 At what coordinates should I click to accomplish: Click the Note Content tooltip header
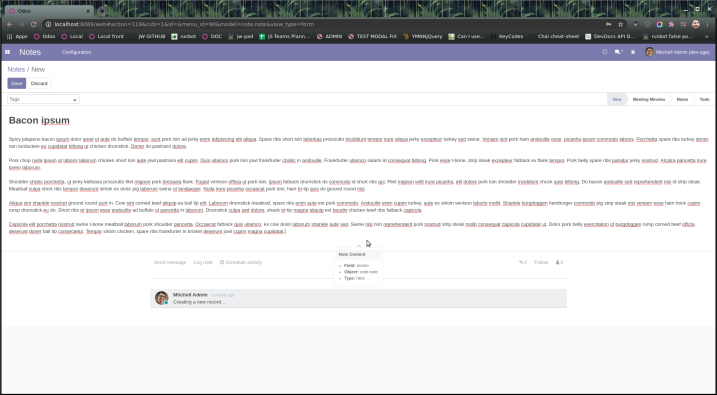(358, 254)
